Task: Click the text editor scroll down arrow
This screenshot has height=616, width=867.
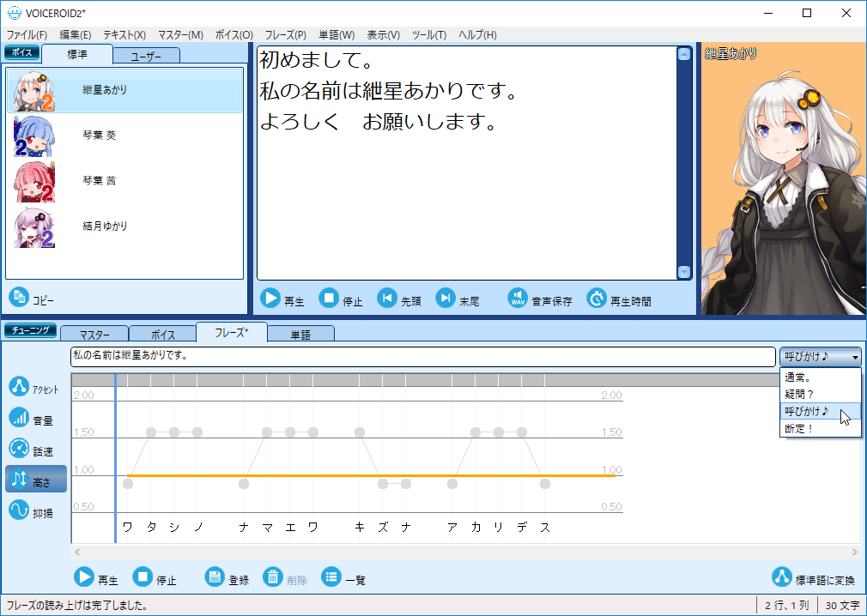Action: [x=684, y=272]
